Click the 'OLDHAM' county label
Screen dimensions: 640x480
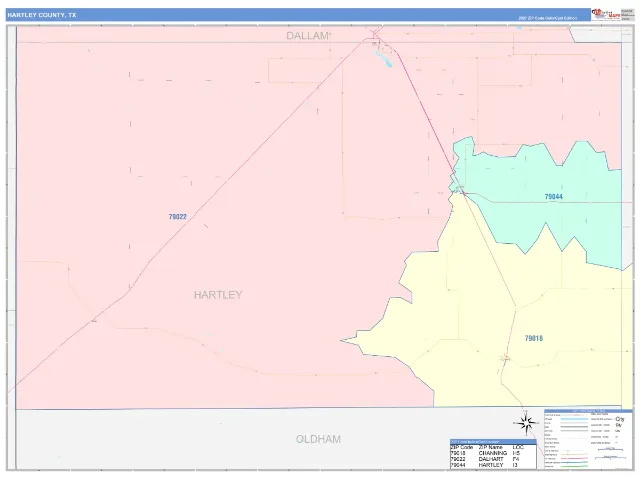(x=318, y=439)
